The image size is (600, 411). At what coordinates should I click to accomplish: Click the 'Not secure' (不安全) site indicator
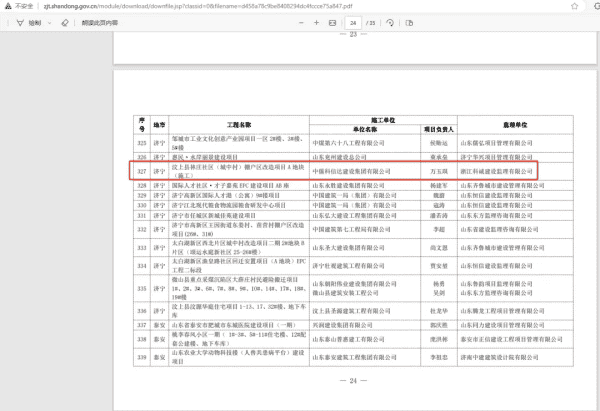tap(12, 5)
